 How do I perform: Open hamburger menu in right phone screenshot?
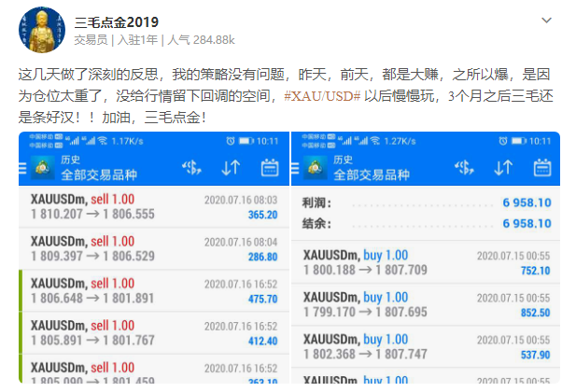(x=295, y=168)
